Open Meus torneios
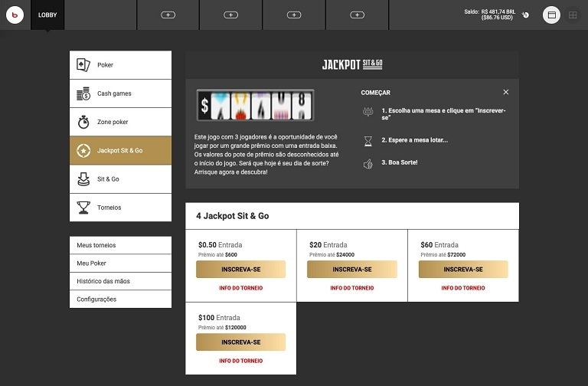The height and width of the screenshot is (386, 588). 120,245
